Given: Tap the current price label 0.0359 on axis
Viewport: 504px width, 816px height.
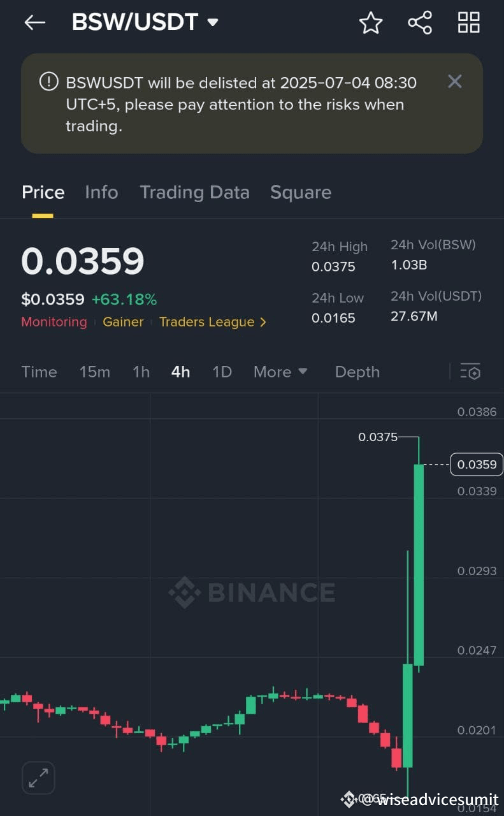Looking at the screenshot, I should click(x=477, y=464).
